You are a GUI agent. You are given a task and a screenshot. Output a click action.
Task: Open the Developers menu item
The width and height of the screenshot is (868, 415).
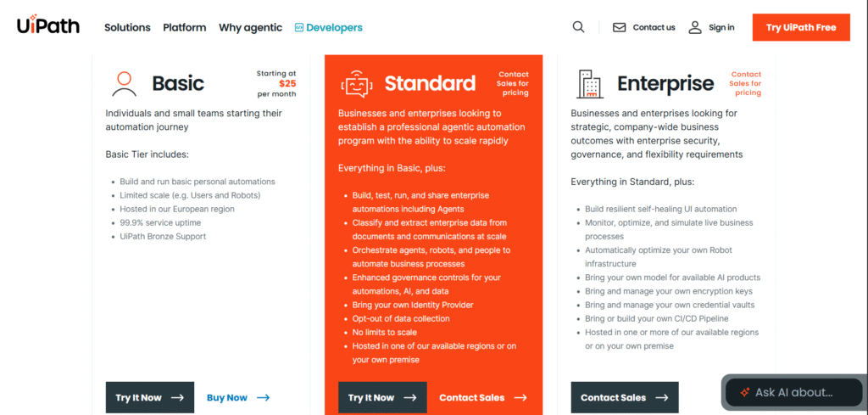pos(334,27)
